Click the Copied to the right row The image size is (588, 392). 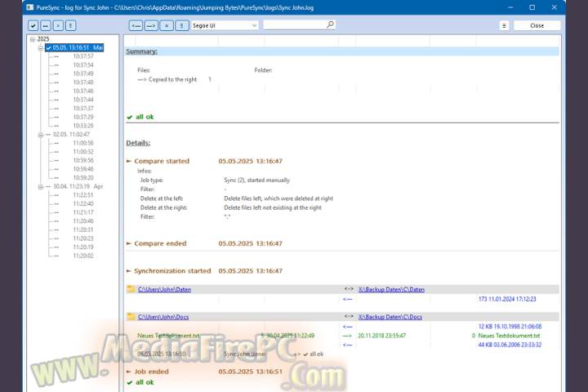point(175,79)
